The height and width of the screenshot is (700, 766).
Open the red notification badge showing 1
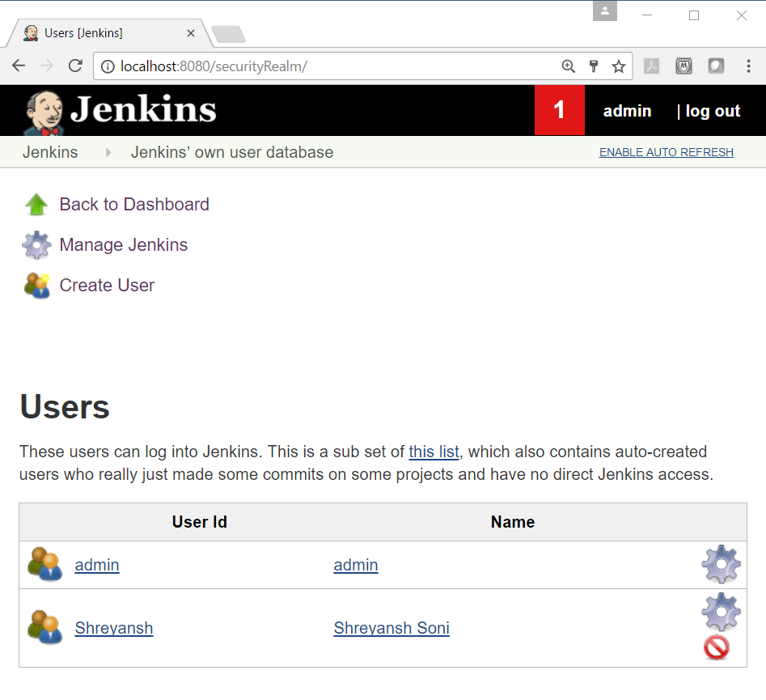[560, 110]
